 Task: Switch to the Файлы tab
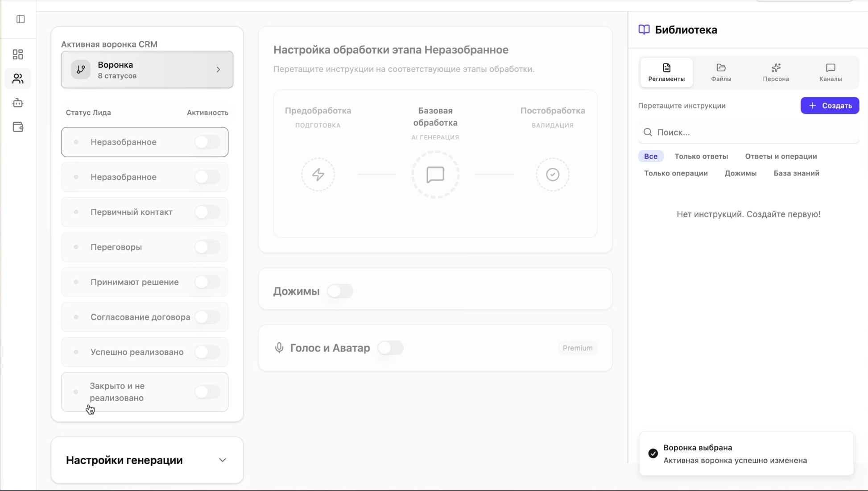(x=721, y=72)
